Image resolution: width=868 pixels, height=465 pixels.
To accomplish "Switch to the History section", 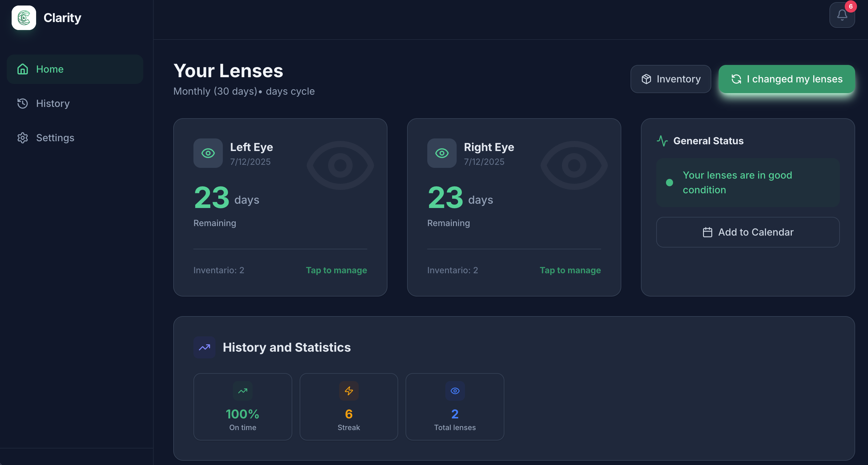I will [x=53, y=104].
